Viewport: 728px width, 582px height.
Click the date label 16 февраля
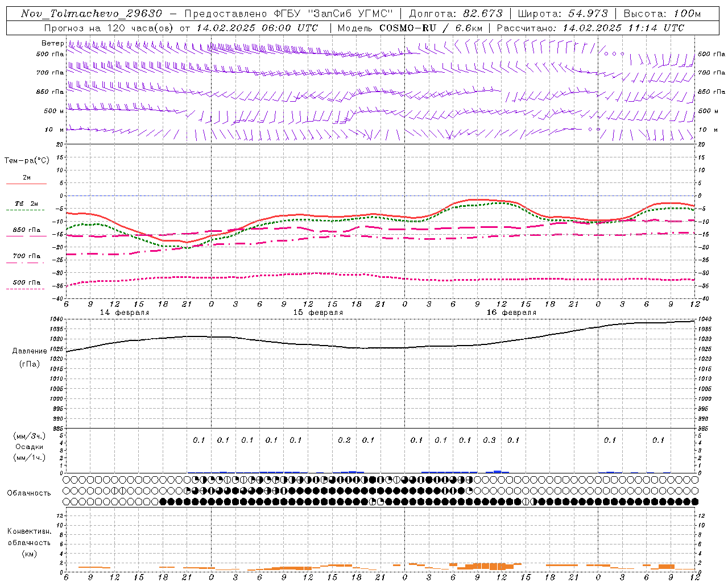coord(511,313)
